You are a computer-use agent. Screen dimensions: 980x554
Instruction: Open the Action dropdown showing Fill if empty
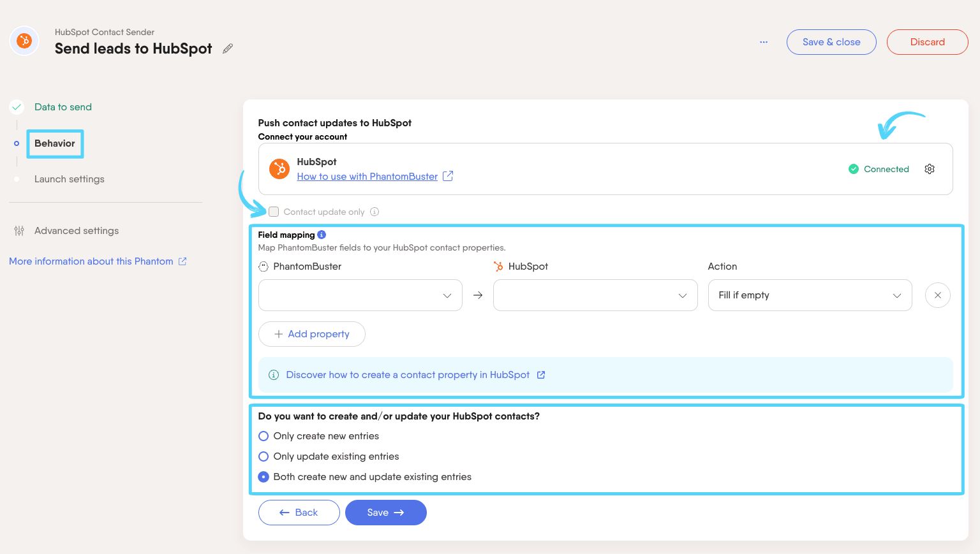[x=810, y=295]
